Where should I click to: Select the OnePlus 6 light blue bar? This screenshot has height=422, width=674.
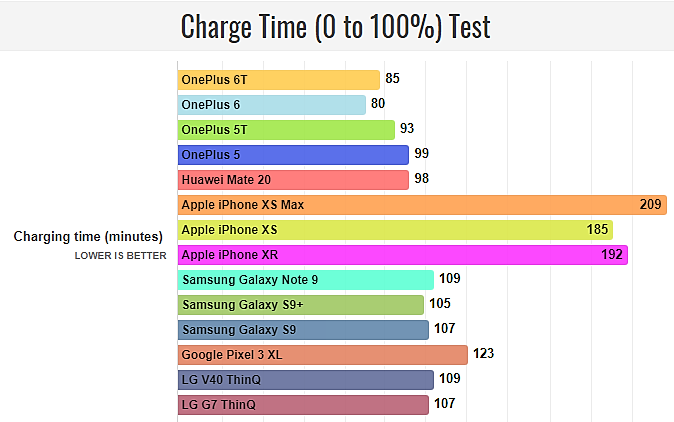pyautogui.click(x=272, y=105)
